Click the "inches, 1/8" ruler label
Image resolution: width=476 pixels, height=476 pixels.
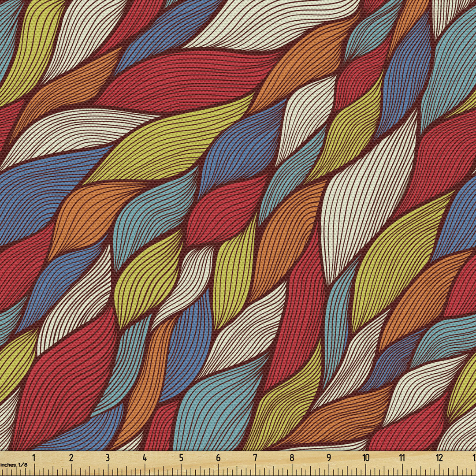[13, 465]
